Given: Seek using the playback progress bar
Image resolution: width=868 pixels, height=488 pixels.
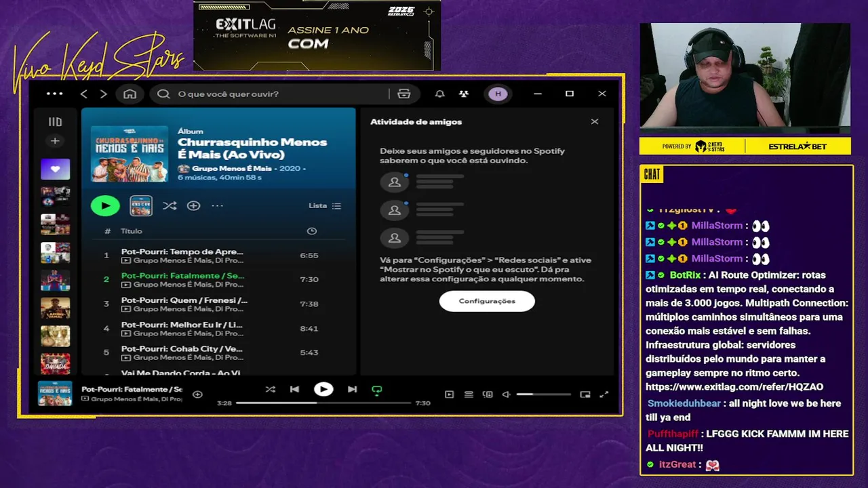Looking at the screenshot, I should (323, 403).
